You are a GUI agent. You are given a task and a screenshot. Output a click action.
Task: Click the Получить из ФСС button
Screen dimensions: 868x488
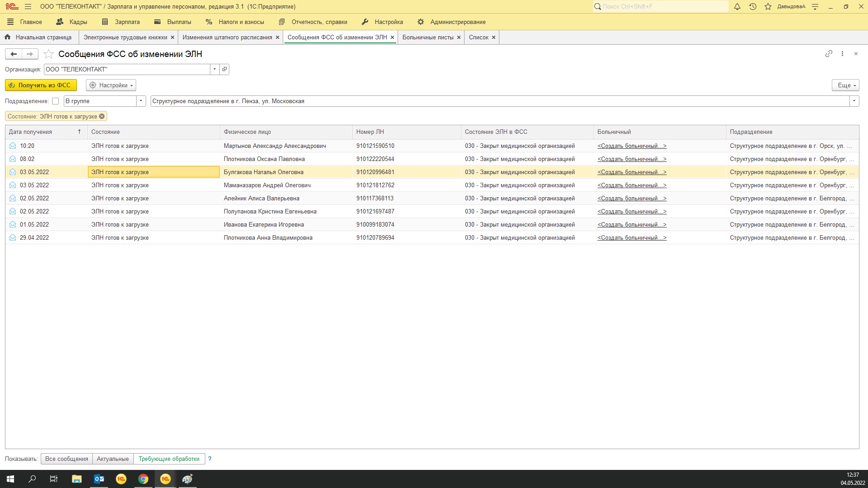point(41,85)
